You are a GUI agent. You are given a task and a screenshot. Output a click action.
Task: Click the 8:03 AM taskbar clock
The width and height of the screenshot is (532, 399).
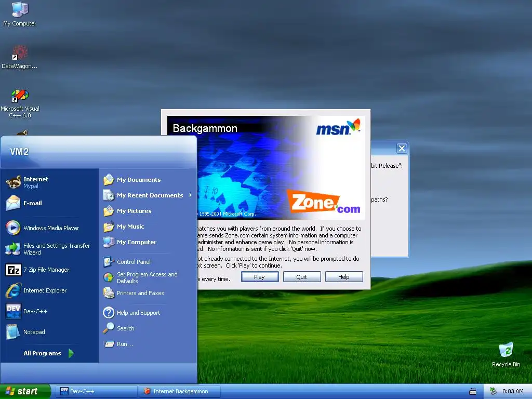coord(513,391)
